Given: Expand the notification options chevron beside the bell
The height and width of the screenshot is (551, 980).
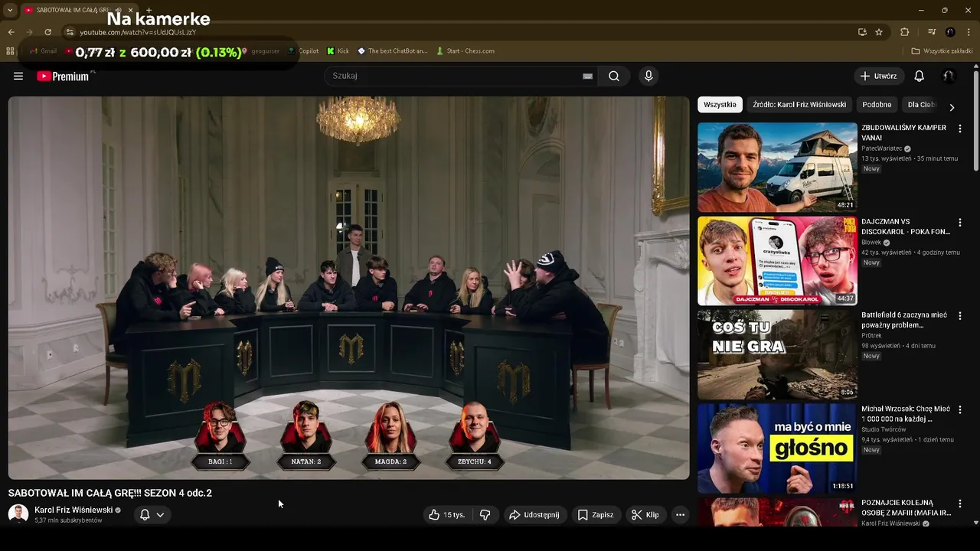Looking at the screenshot, I should click(x=160, y=515).
